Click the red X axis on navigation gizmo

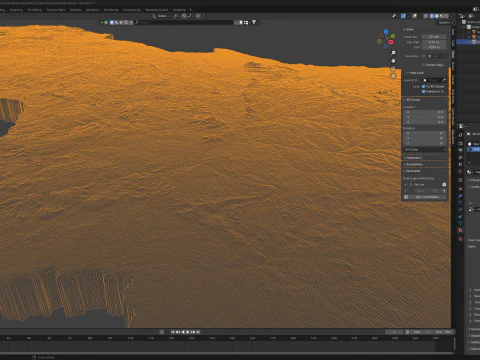(391, 42)
